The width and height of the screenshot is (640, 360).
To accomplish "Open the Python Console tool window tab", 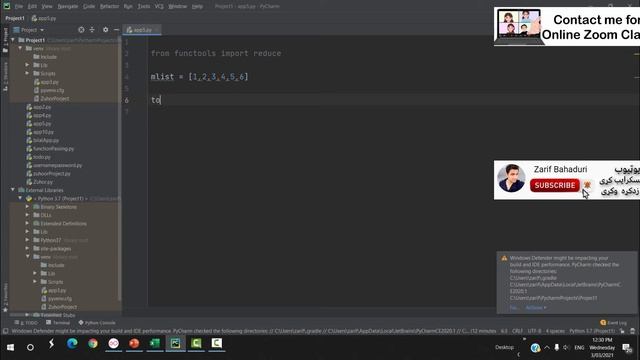I will click(x=97, y=322).
